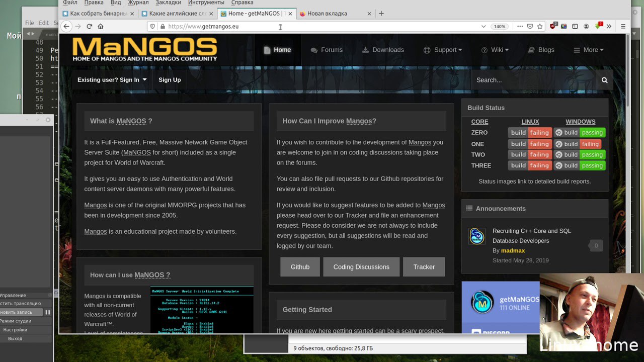Open the Справка menu
Image resolution: width=644 pixels, height=362 pixels.
[242, 3]
